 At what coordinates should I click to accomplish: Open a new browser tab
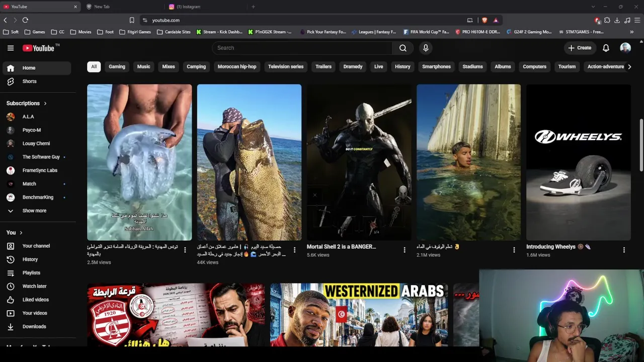point(253,7)
